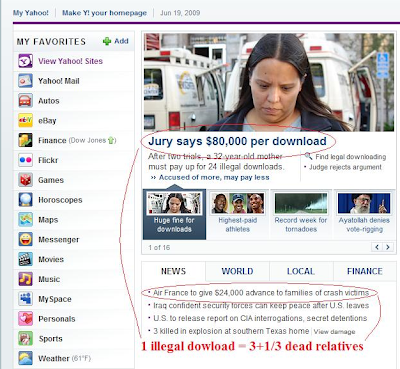
Task: Click the Movies clapperboard icon
Action: (25, 259)
